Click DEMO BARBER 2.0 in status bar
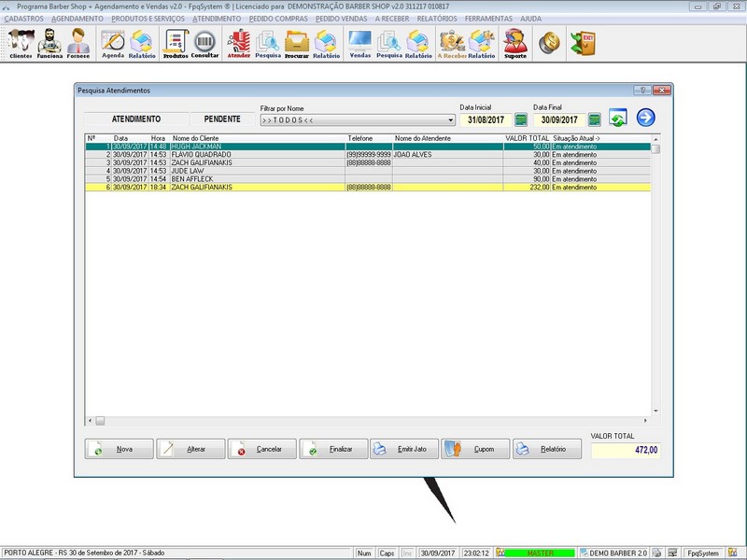Screen dimensions: 747x560 613,553
